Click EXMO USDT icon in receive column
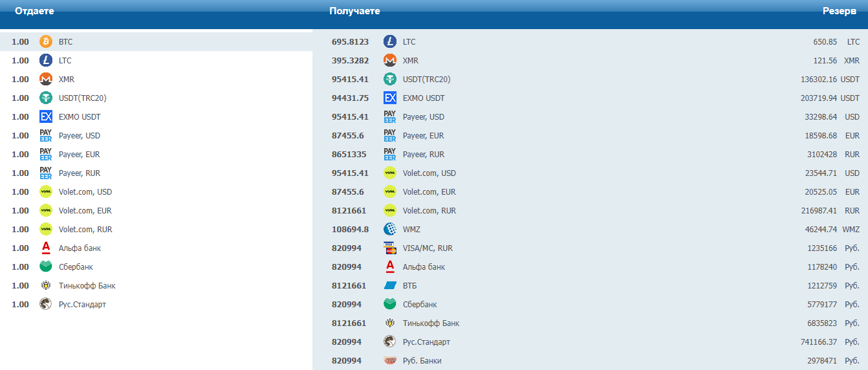 (390, 98)
